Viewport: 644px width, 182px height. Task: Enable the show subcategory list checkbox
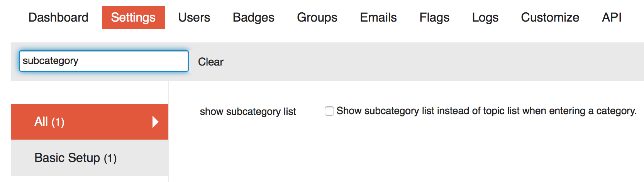pos(329,111)
